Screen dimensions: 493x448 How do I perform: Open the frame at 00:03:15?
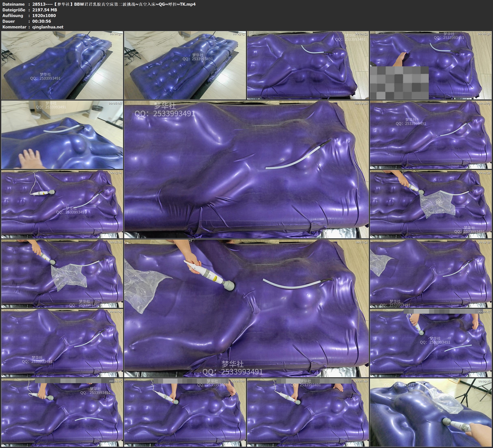pos(185,65)
